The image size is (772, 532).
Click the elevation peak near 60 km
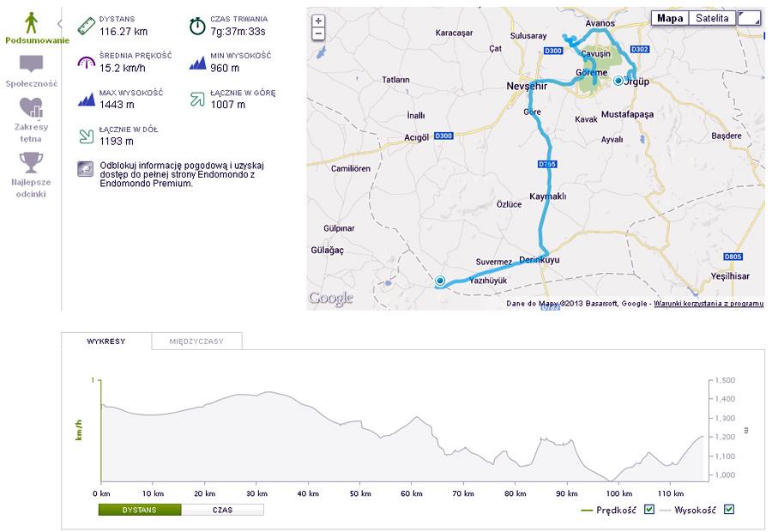tap(417, 418)
